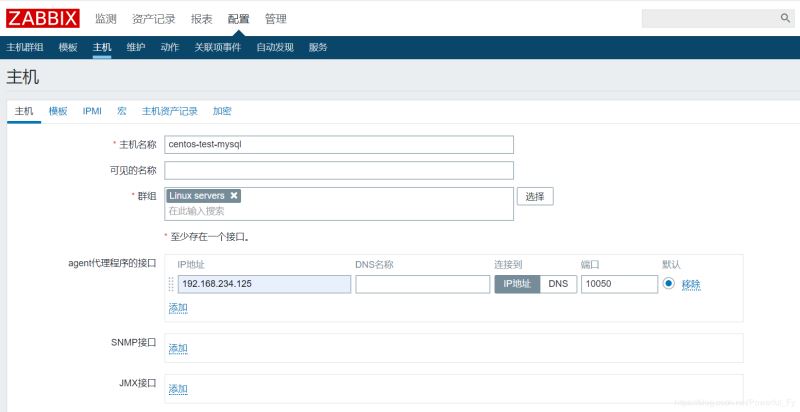Click the port field showing 10050
This screenshot has height=412, width=800.
click(x=617, y=284)
